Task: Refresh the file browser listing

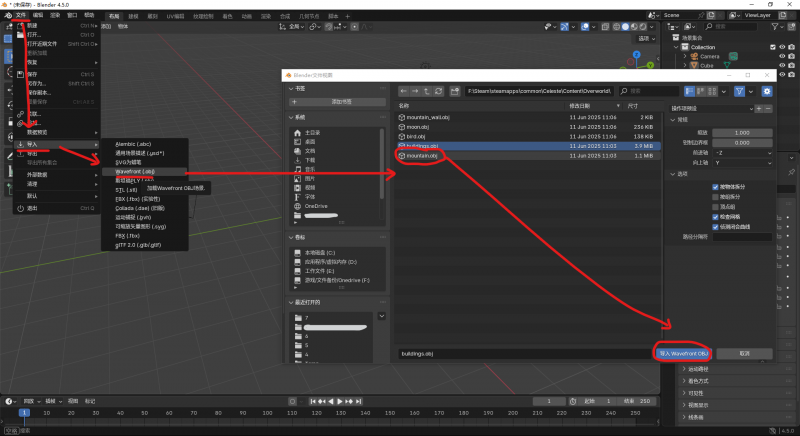Action: click(x=438, y=91)
